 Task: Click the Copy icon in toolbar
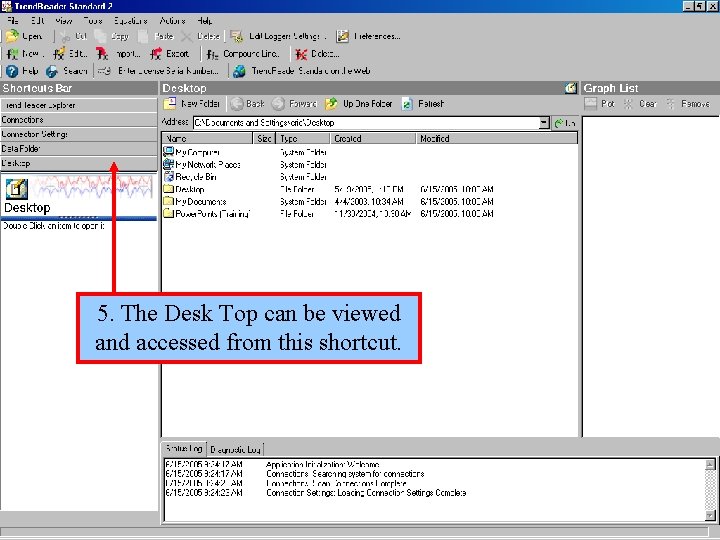coord(101,36)
